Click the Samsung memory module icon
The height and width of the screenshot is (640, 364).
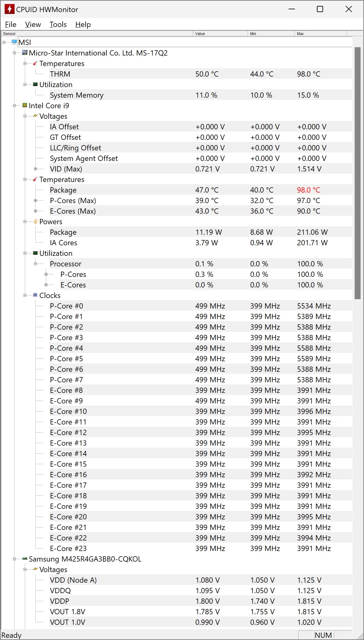click(25, 559)
